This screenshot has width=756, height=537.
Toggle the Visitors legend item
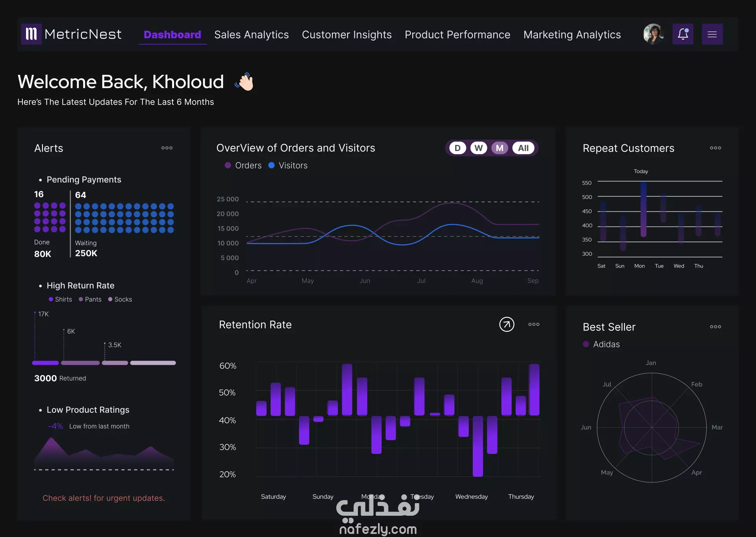point(288,166)
